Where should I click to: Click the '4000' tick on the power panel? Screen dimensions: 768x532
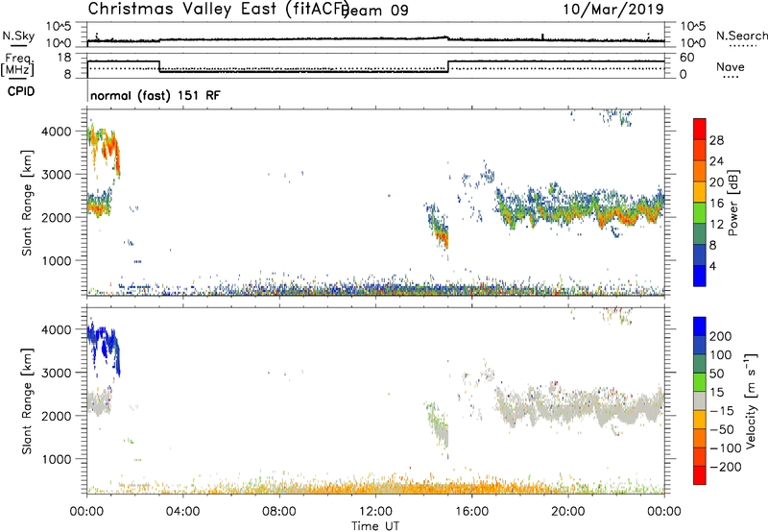tap(57, 132)
